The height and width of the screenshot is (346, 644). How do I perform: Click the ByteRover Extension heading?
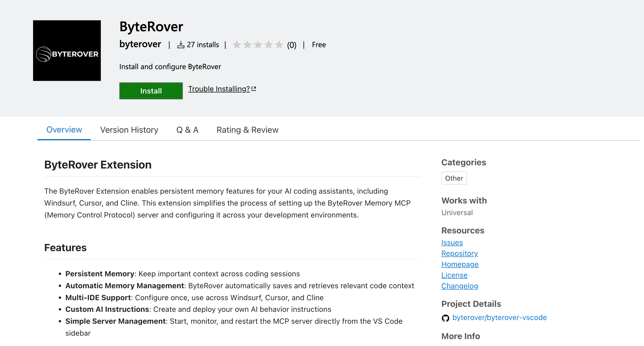(x=98, y=165)
